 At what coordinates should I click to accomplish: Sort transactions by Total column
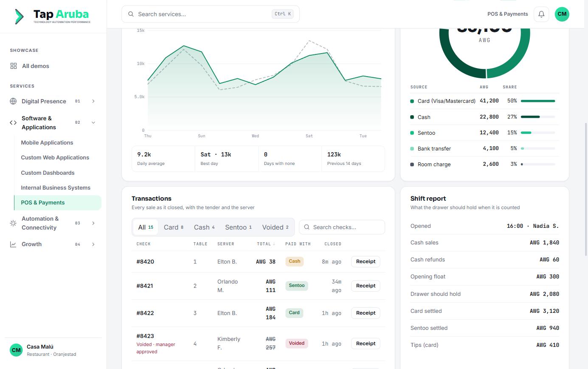click(x=266, y=244)
